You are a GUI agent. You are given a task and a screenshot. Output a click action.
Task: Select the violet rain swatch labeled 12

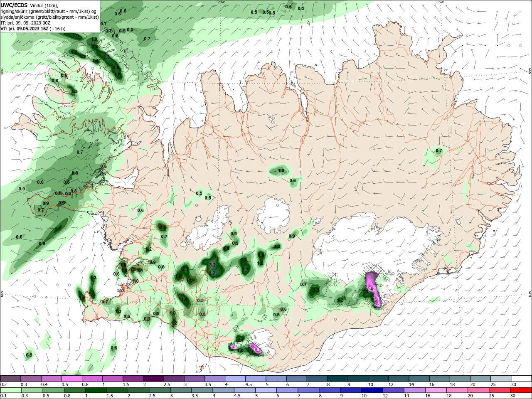point(394,390)
